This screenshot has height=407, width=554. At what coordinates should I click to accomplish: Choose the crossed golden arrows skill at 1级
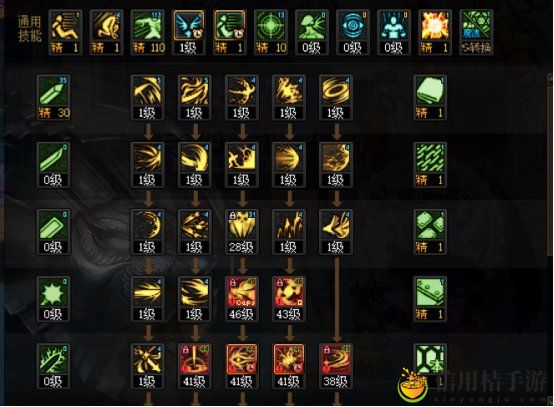tap(148, 366)
